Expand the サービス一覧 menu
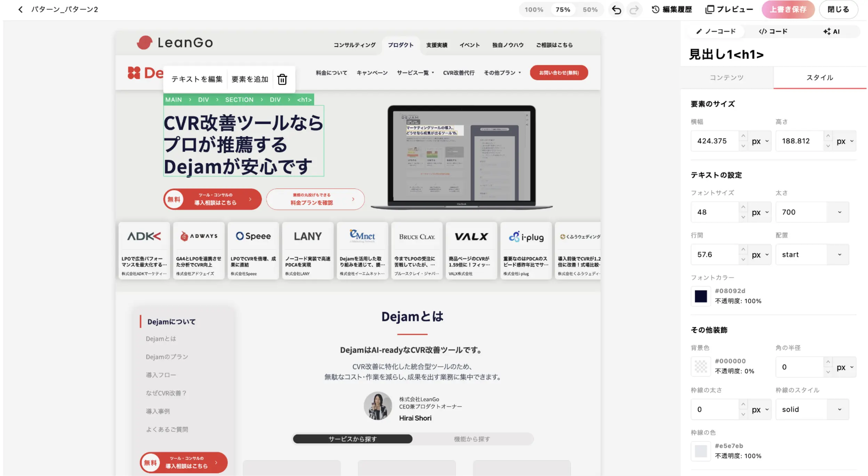868x476 pixels. click(415, 73)
